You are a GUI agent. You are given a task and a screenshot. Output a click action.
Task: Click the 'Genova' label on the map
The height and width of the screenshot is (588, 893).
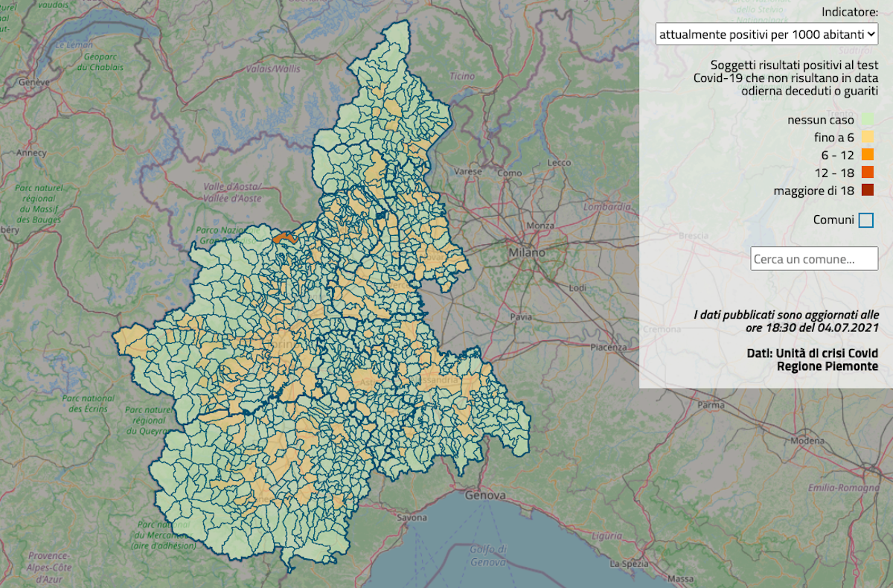pos(485,495)
